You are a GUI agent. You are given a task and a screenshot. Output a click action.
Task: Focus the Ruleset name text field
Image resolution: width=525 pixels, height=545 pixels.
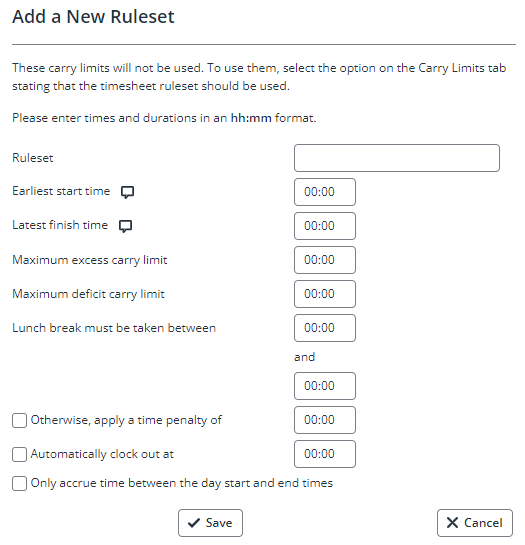click(x=397, y=158)
